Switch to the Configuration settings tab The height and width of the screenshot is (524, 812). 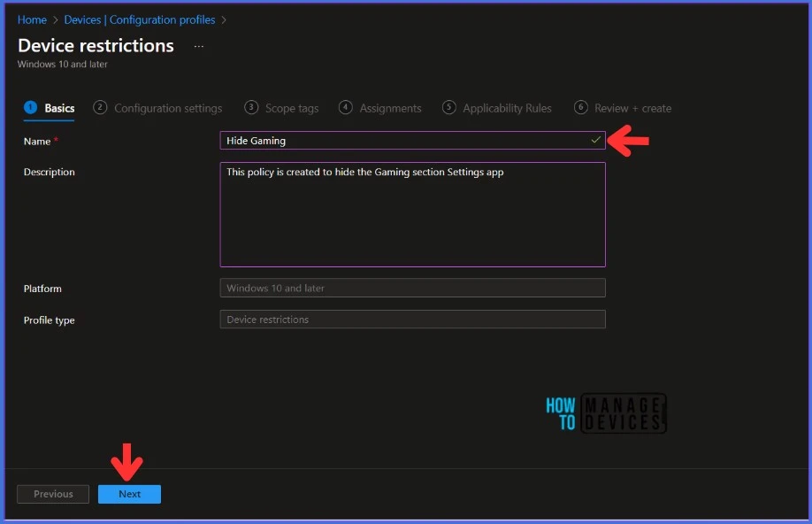[157, 108]
